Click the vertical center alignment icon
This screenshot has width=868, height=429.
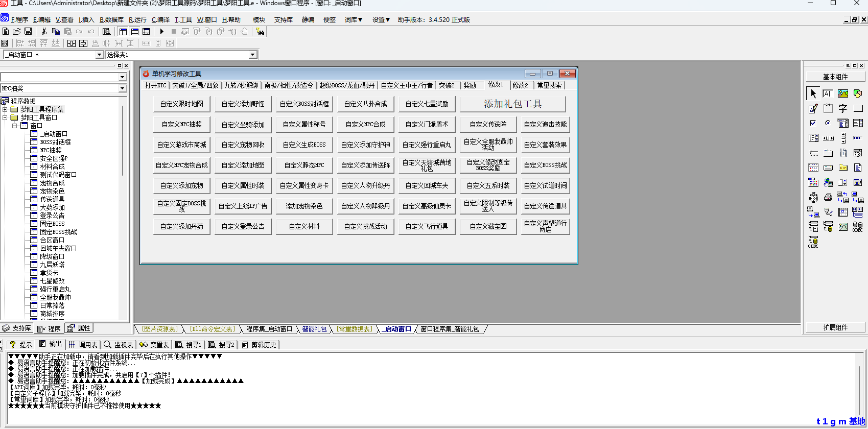coord(83,43)
